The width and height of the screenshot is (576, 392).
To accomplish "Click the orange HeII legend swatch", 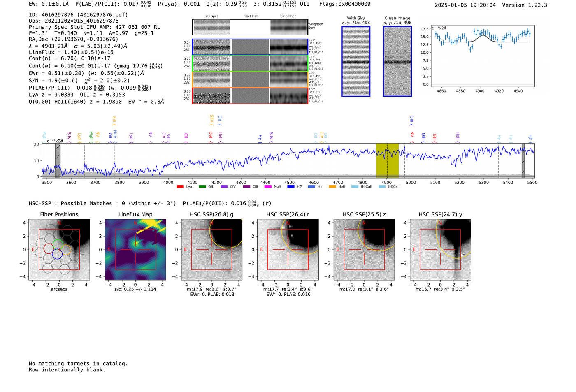I will (332, 187).
